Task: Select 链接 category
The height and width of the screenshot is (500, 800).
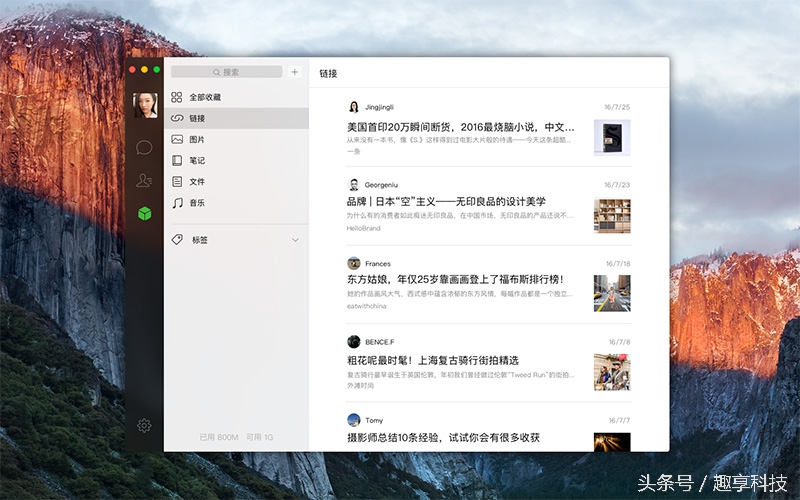Action: pos(237,118)
